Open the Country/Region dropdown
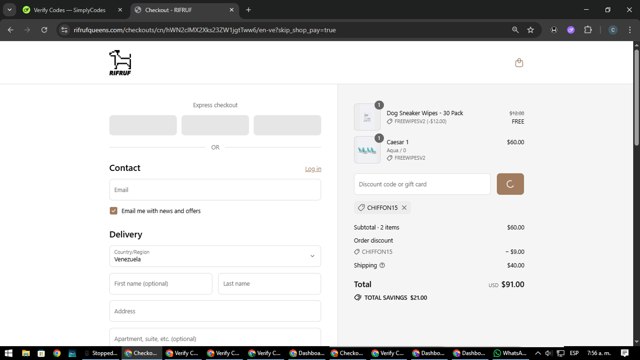This screenshot has width=640, height=360. tap(215, 256)
